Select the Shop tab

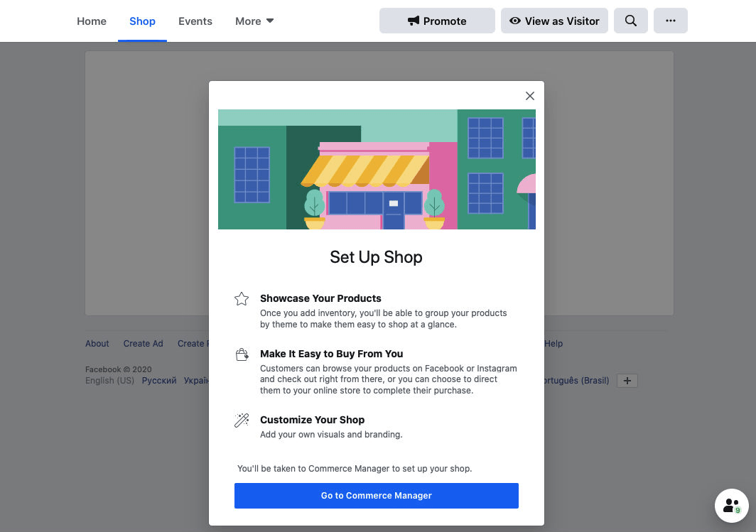[x=142, y=21]
